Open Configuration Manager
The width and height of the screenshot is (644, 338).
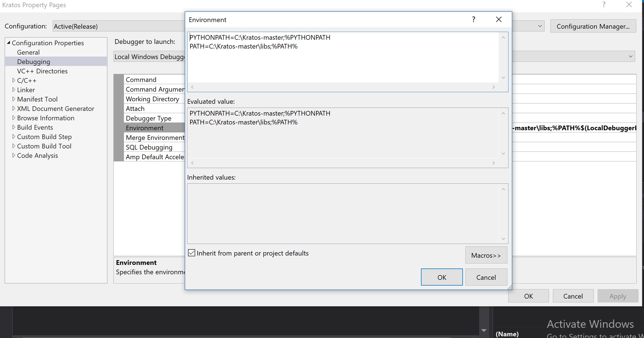[x=593, y=26]
